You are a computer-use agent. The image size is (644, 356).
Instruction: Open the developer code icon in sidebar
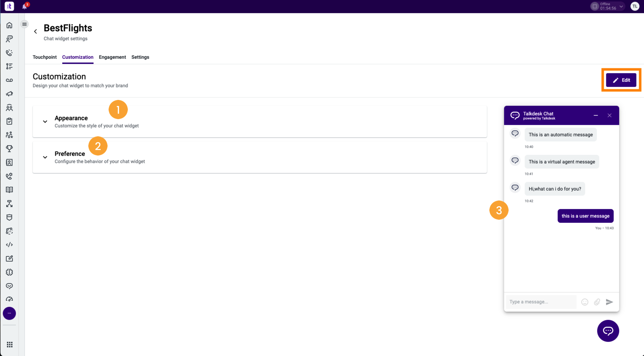[9, 245]
